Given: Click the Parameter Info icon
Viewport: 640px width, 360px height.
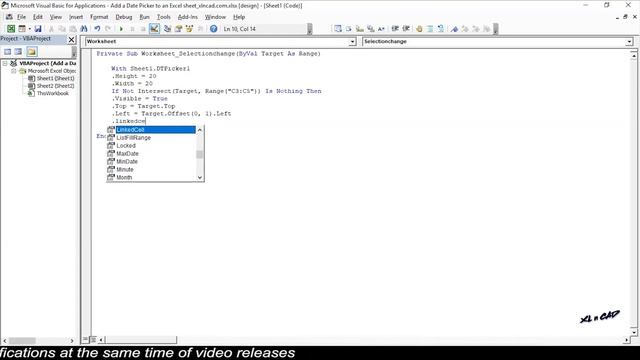Looking at the screenshot, I should (x=371, y=29).
